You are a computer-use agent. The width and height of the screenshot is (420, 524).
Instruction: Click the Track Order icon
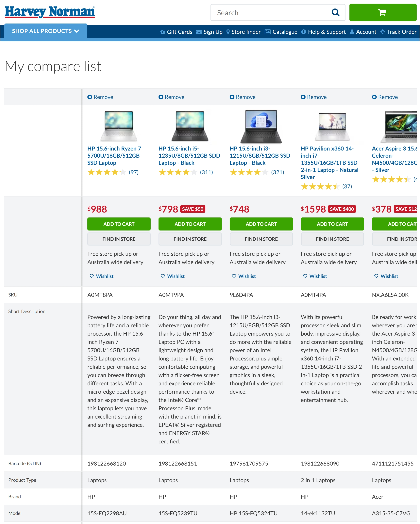click(383, 32)
